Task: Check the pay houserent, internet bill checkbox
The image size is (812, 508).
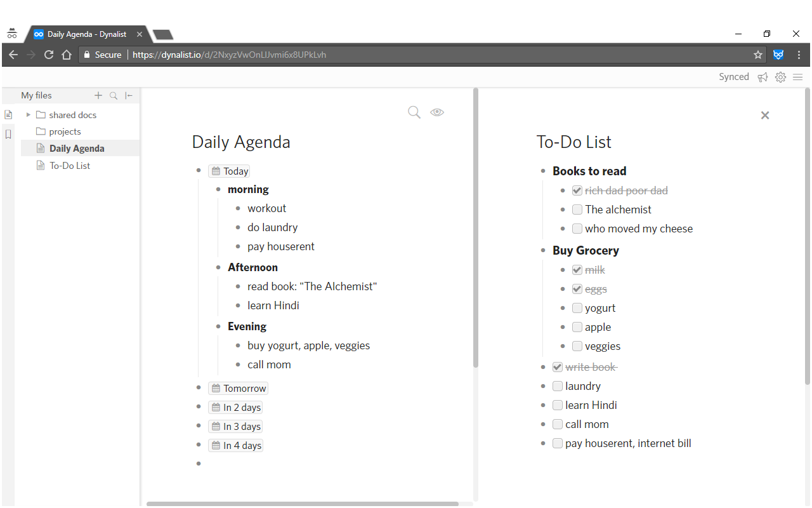Action: (x=557, y=443)
